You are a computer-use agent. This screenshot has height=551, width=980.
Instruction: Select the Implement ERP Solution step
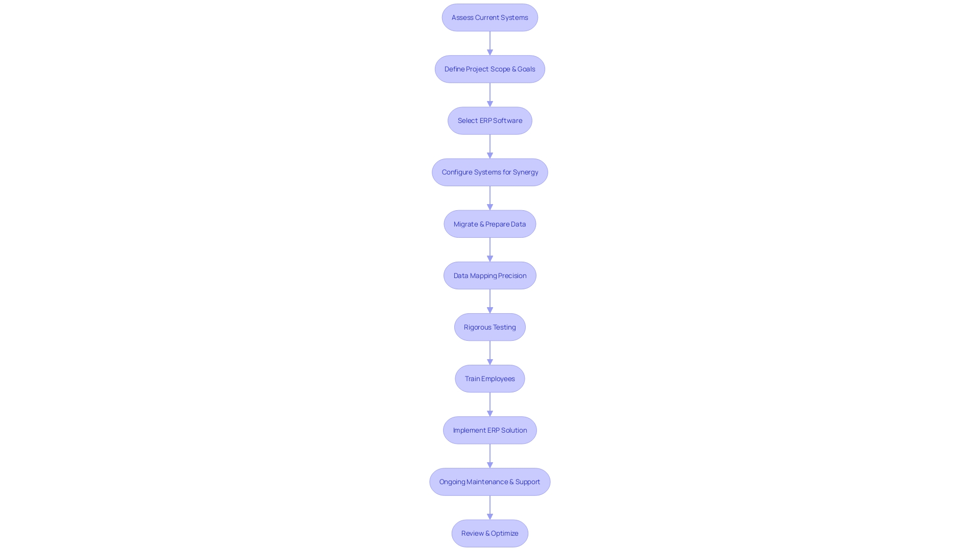pos(490,430)
